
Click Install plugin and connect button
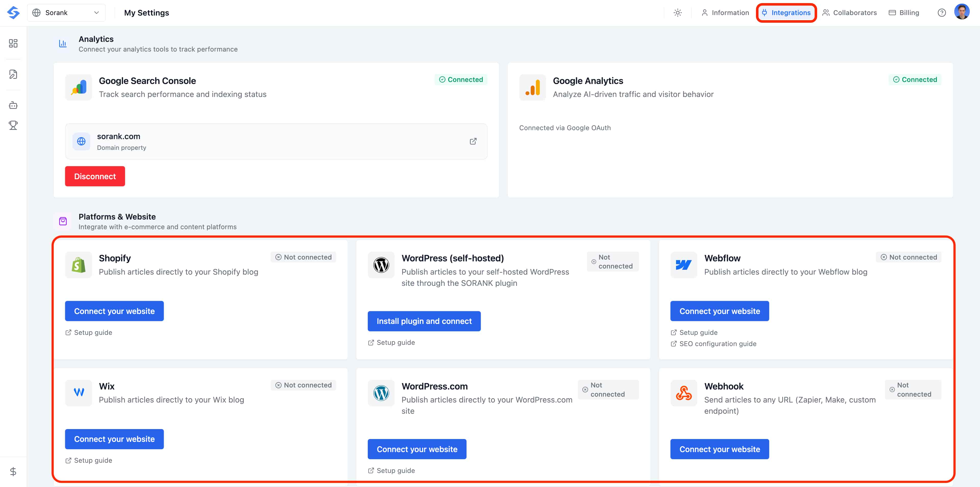[424, 321]
